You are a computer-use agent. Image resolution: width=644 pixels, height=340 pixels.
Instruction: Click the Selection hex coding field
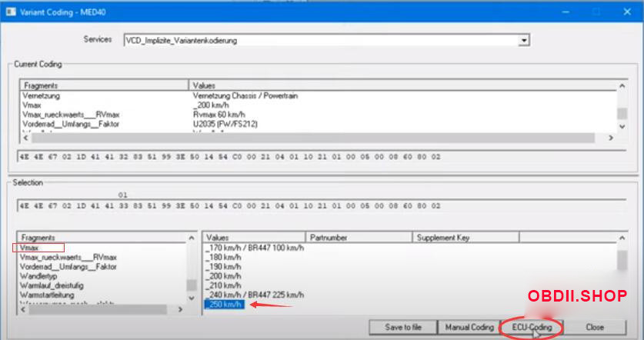click(308, 206)
